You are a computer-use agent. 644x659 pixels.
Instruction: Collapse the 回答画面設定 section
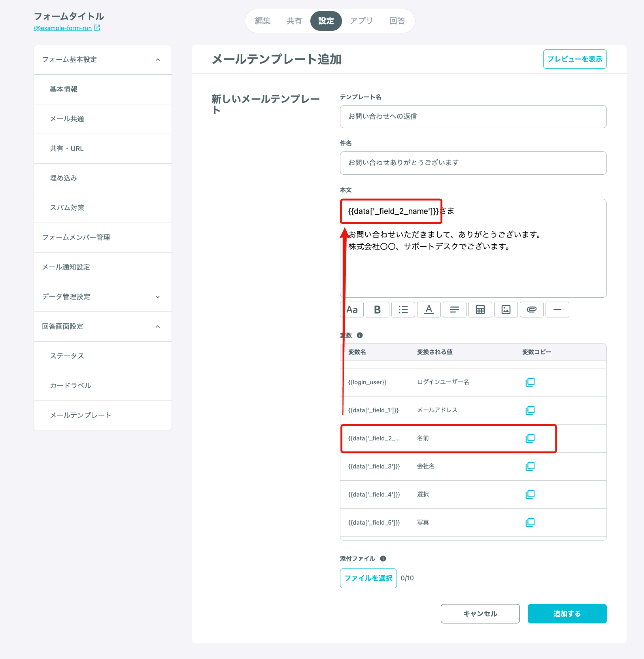coord(158,327)
